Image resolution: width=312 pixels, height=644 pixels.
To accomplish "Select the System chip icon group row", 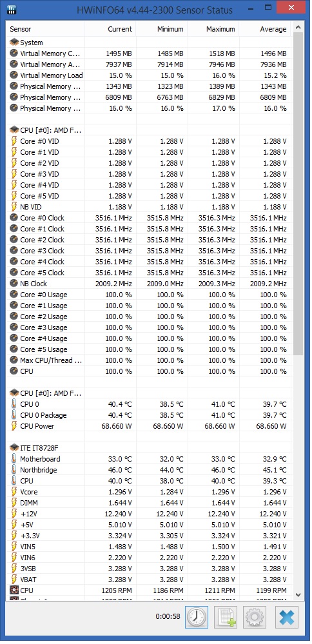I will coord(45,43).
